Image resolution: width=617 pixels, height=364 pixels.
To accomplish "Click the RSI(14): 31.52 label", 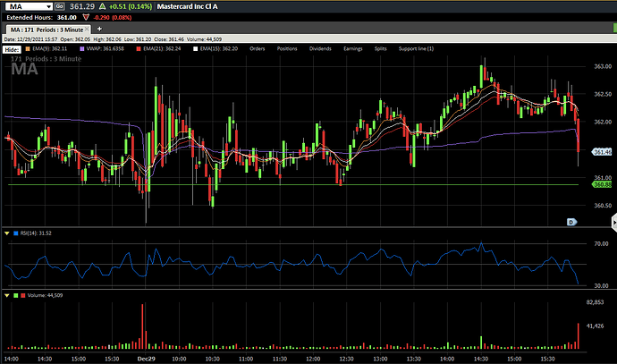I will click(x=36, y=233).
